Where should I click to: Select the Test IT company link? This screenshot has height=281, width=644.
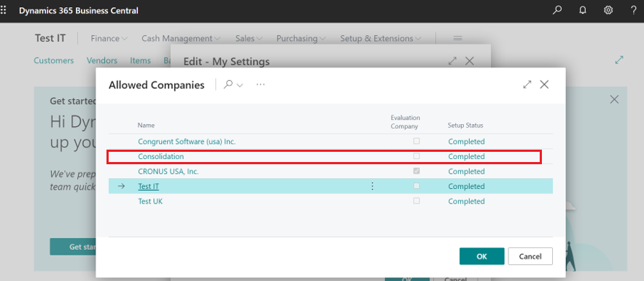(148, 186)
